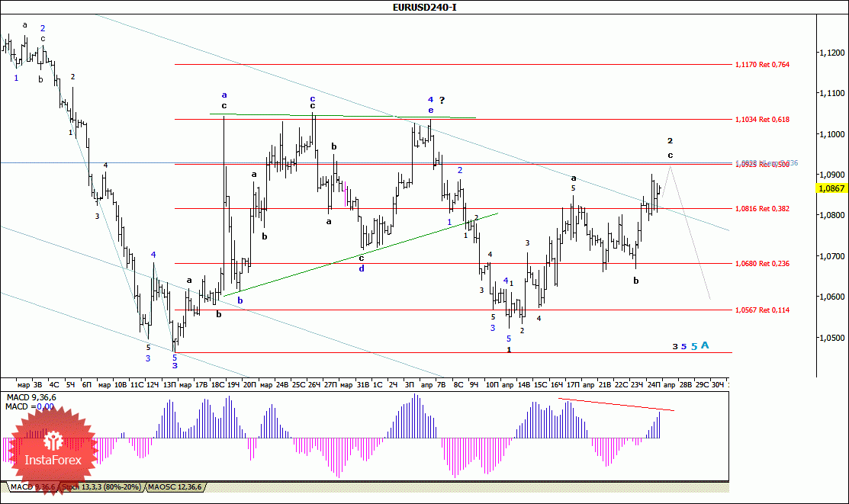The image size is (849, 504).
Task: Click the MACD =0,00 value label
Action: [x=30, y=406]
